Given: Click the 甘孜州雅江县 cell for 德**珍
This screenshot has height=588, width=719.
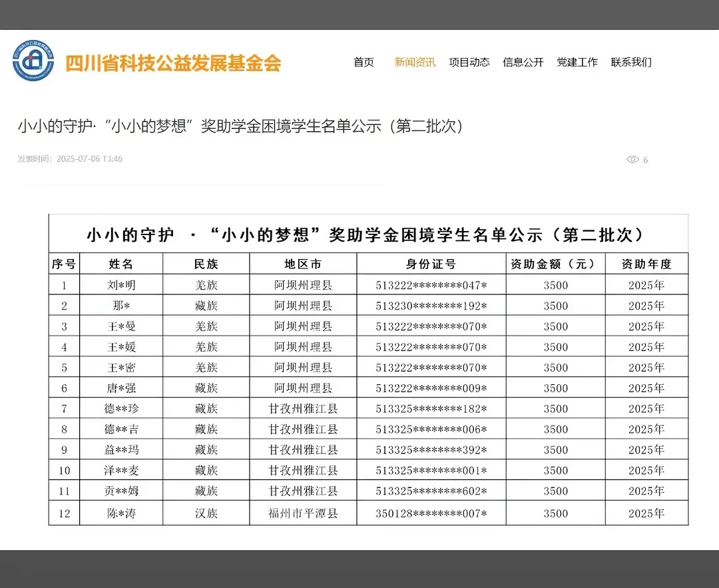Looking at the screenshot, I should (303, 408).
